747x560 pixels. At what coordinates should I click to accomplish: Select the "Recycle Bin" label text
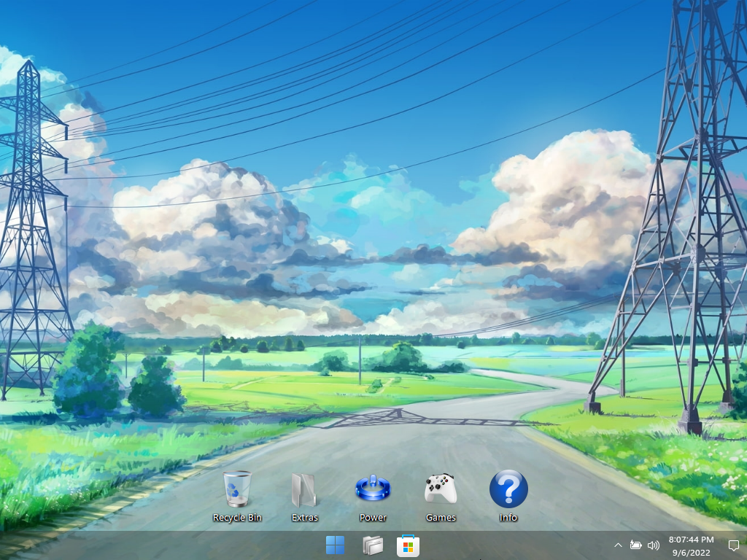(237, 518)
